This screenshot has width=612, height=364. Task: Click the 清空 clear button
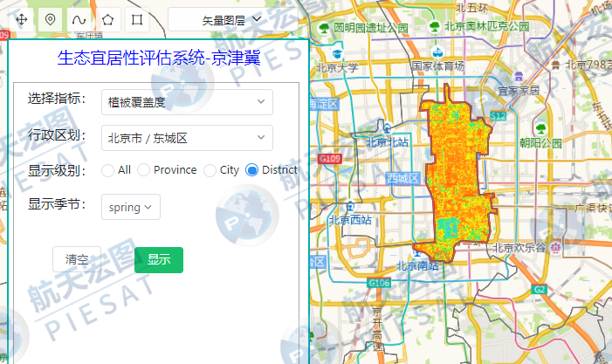tap(77, 259)
